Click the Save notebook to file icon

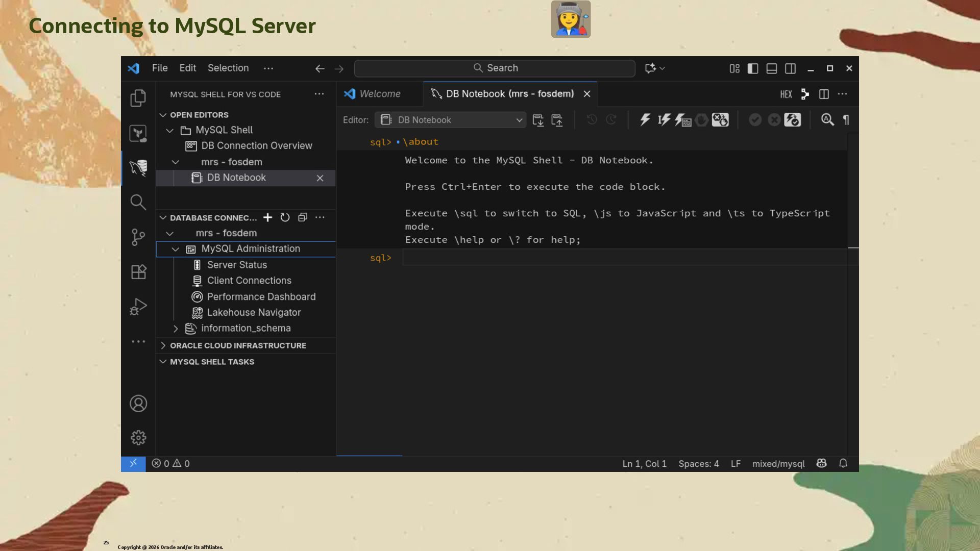click(x=538, y=120)
